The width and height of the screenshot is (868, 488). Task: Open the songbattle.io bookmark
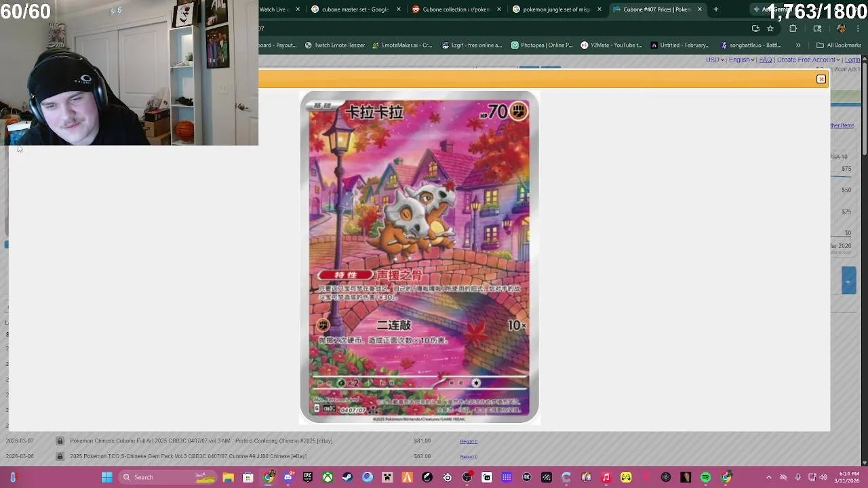[x=751, y=45]
